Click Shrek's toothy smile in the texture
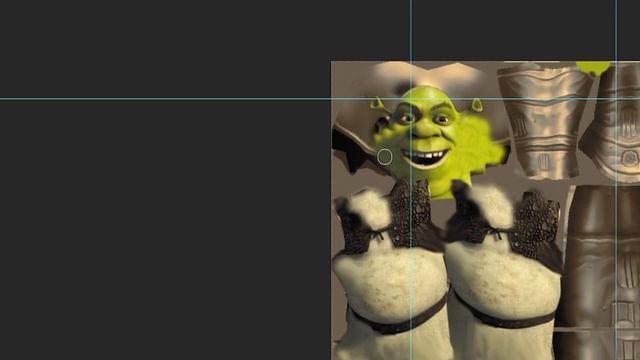640x360 pixels. (425, 157)
